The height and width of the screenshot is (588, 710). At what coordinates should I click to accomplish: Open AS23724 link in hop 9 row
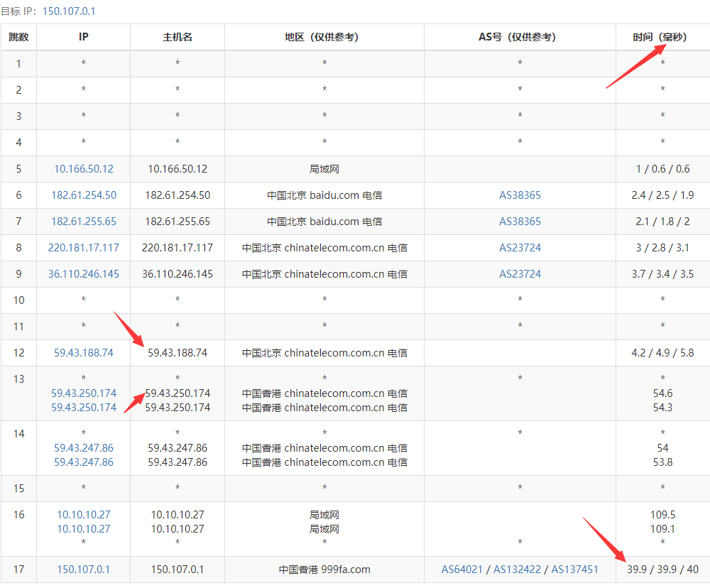(520, 274)
